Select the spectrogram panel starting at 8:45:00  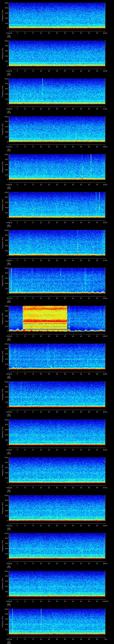click(x=57, y=54)
